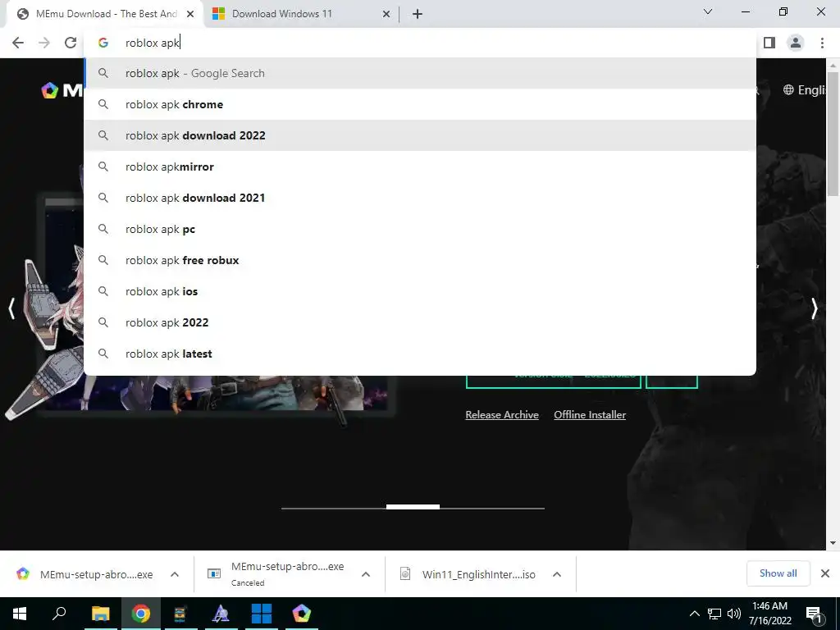
Task: Choose the roblox apk download 2021 suggestion
Action: [420, 198]
